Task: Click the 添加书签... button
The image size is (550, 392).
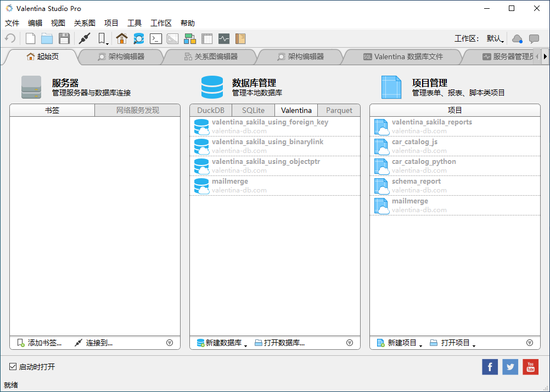Action: (x=40, y=343)
